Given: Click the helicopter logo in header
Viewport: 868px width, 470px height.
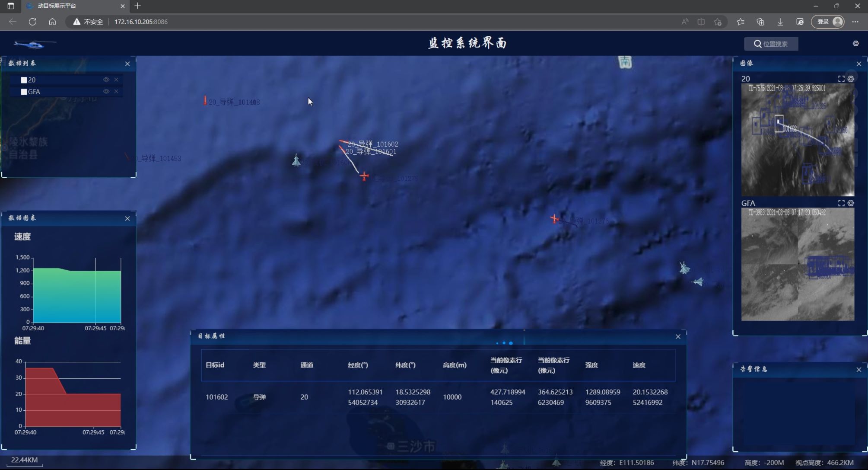Looking at the screenshot, I should (x=35, y=44).
